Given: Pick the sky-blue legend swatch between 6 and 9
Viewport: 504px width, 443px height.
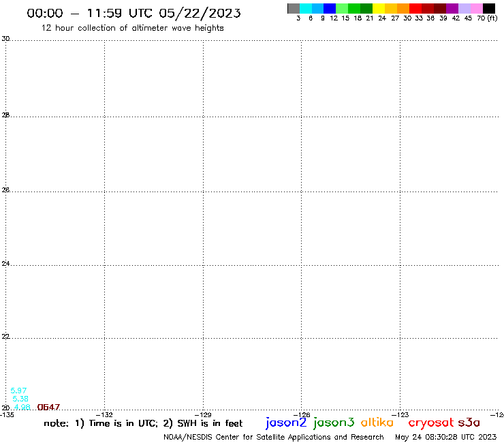Looking at the screenshot, I should click(317, 8).
